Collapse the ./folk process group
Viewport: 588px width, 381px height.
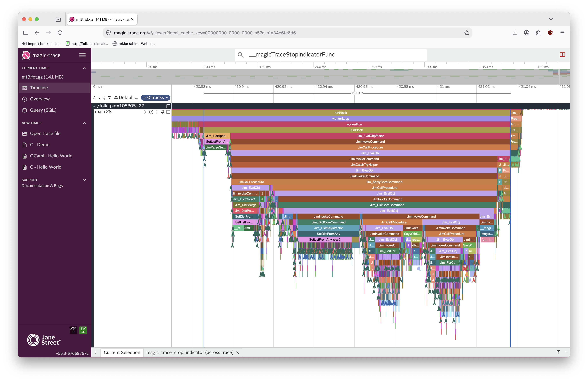click(x=94, y=106)
